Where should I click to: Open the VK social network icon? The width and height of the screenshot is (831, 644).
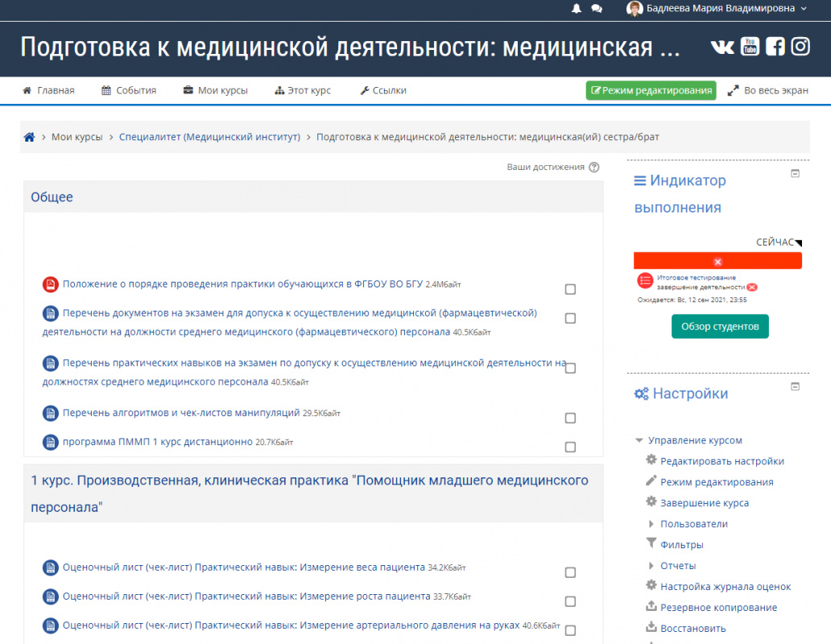pyautogui.click(x=722, y=47)
